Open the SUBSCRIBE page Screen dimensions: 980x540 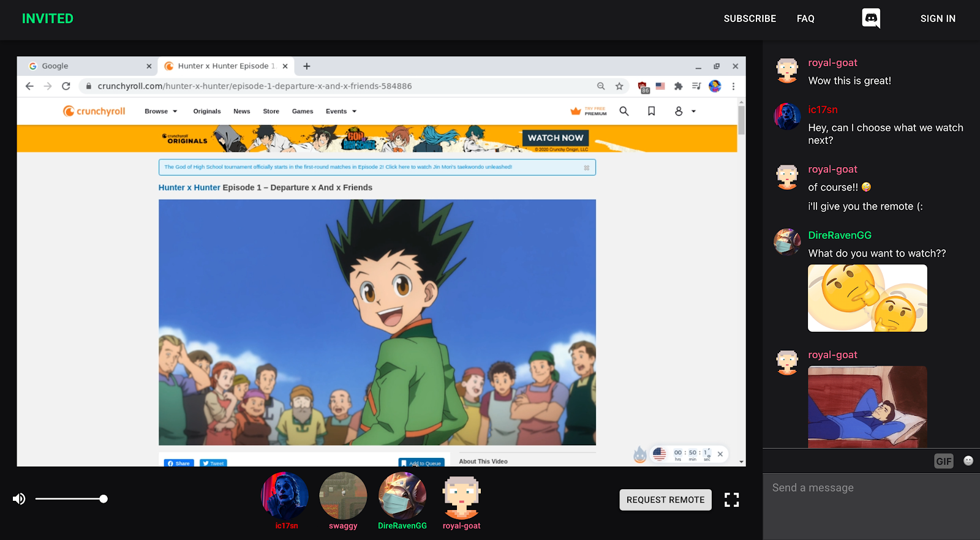[750, 18]
